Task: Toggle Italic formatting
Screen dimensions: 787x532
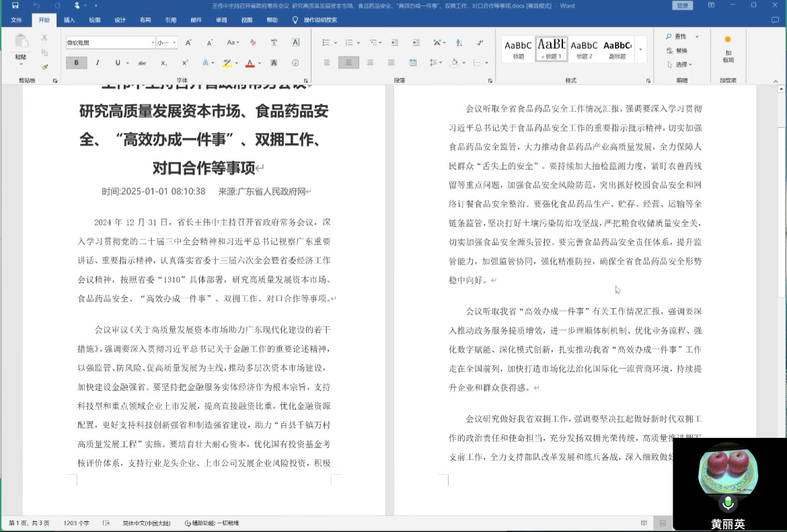Action: pyautogui.click(x=98, y=63)
